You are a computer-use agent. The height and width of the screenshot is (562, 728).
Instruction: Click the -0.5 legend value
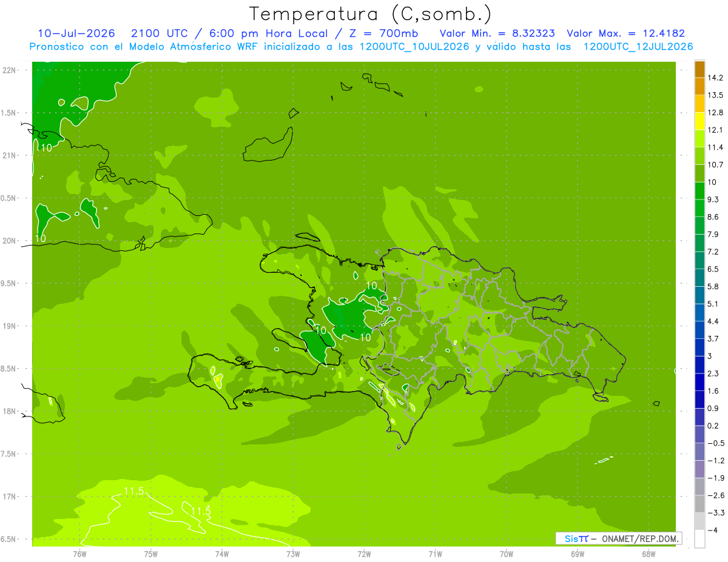coord(716,443)
